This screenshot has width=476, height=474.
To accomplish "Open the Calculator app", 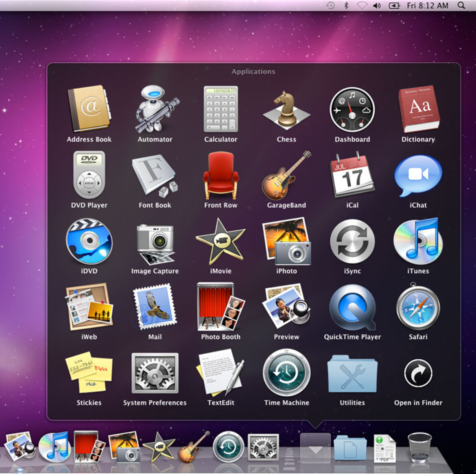I will point(221,109).
